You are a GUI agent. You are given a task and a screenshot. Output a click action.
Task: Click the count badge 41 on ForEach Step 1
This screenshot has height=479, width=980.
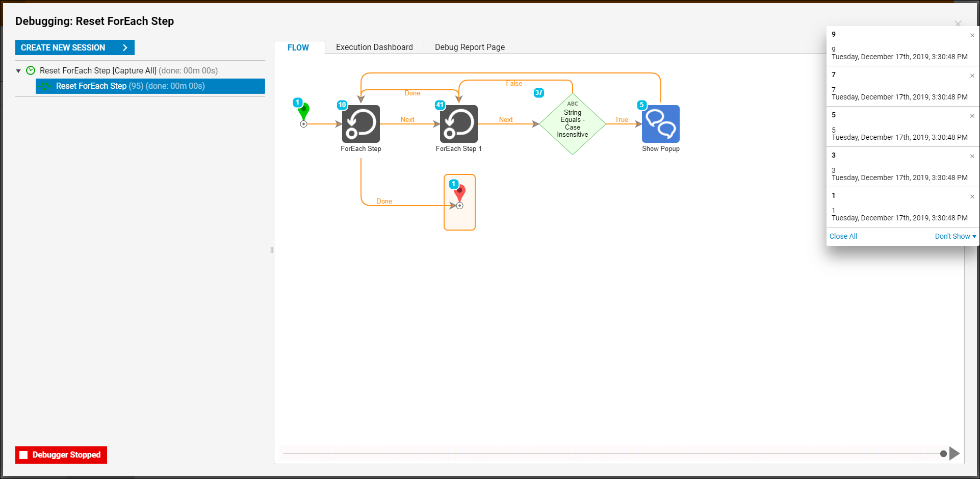(440, 105)
